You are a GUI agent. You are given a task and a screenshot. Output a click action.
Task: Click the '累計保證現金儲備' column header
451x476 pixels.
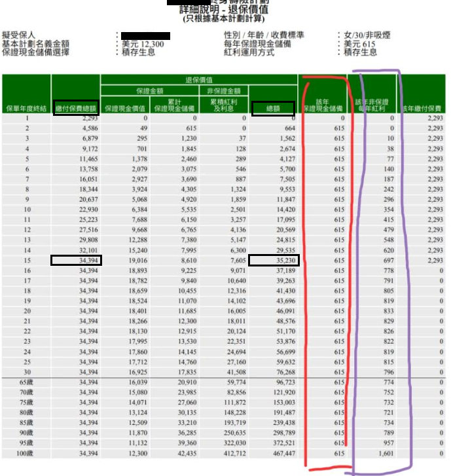(x=174, y=105)
